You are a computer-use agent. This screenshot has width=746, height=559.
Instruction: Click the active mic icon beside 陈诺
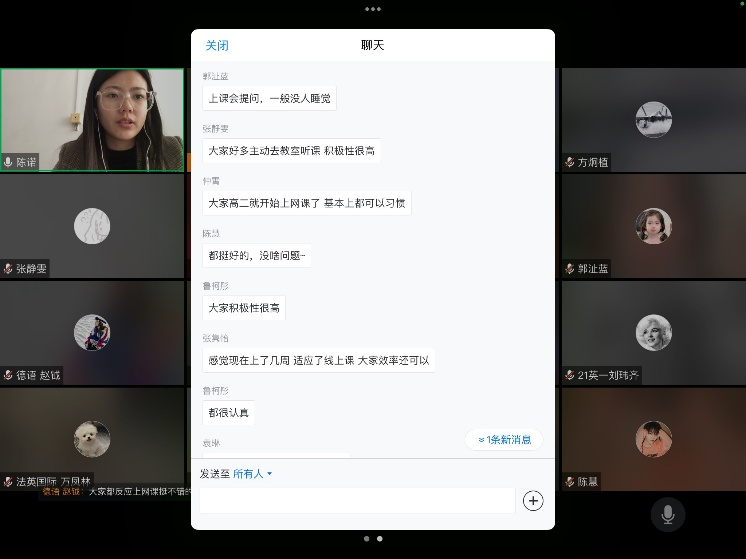click(8, 162)
